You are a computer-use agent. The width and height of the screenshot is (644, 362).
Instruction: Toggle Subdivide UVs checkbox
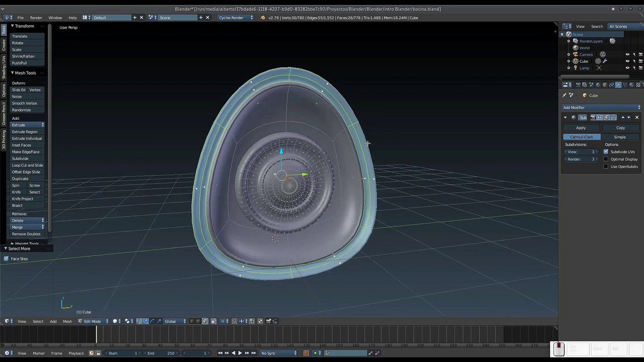click(x=606, y=152)
